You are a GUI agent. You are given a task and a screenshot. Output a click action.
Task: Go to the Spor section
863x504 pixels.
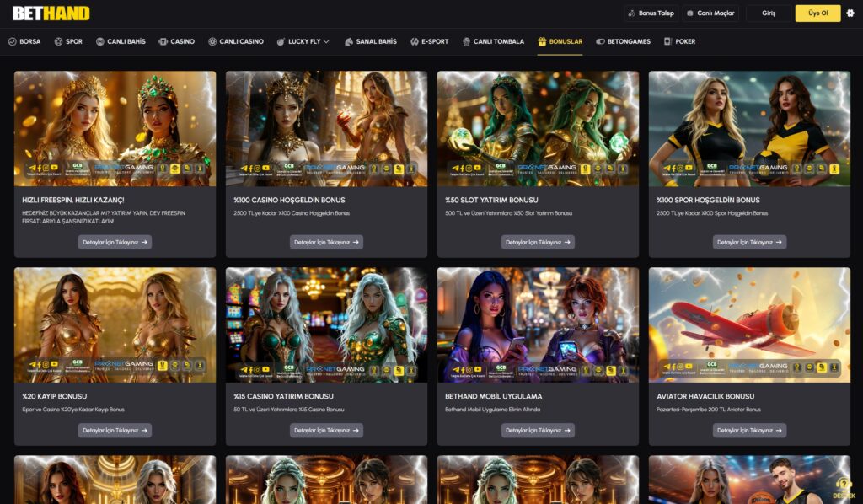click(x=68, y=41)
